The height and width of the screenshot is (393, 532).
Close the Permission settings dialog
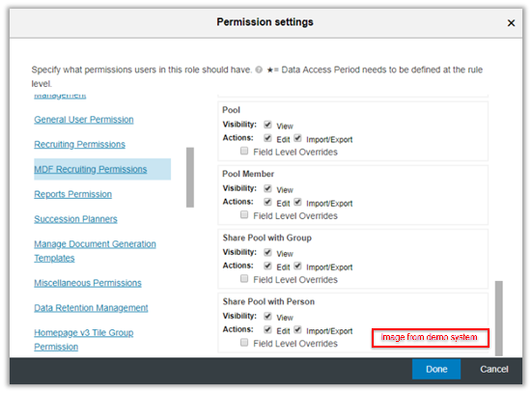511,23
